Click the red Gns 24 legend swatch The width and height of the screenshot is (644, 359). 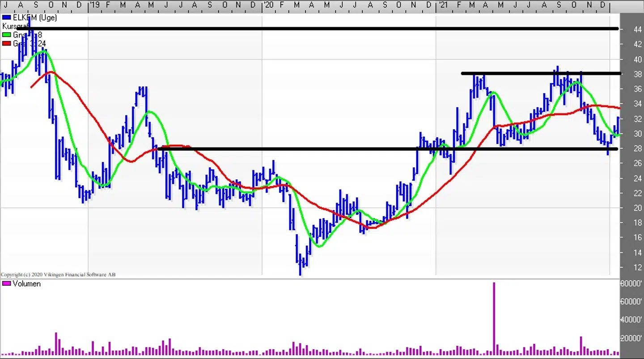pos(6,43)
